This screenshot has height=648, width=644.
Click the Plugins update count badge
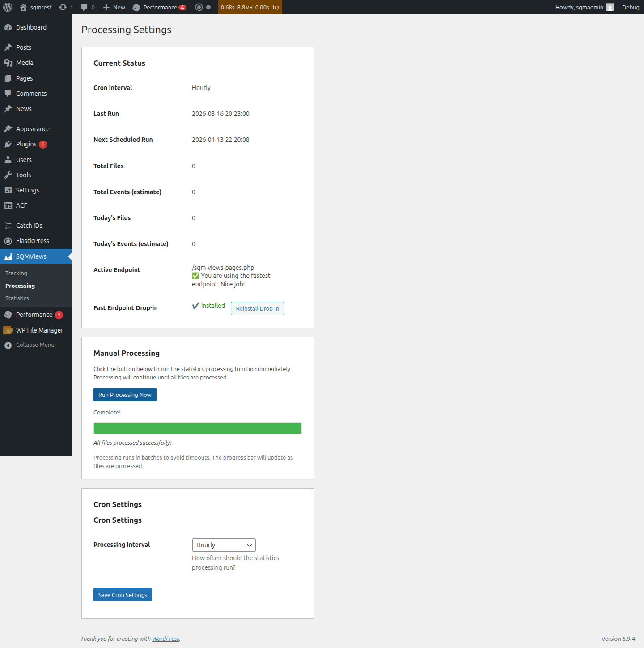tap(43, 144)
